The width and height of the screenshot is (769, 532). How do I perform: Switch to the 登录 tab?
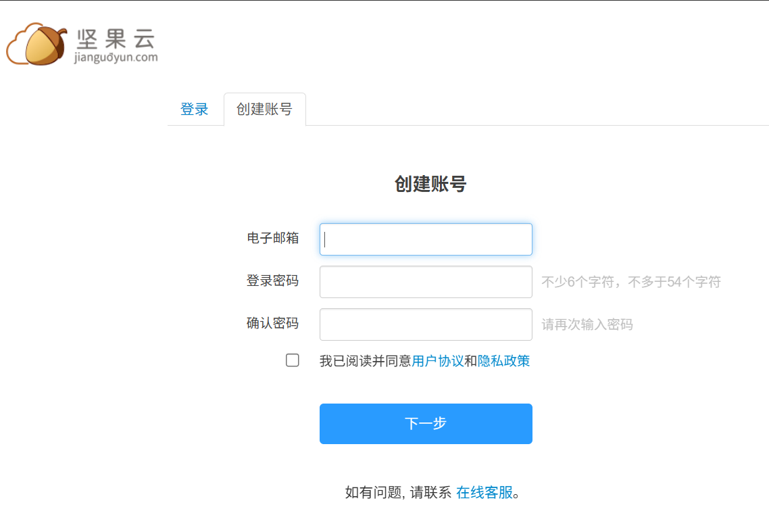tap(195, 110)
